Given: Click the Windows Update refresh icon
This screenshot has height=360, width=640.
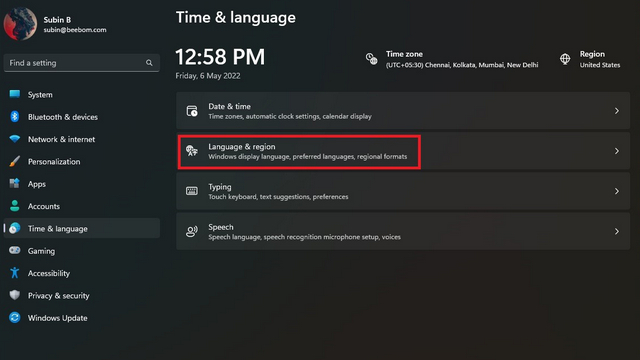Looking at the screenshot, I should point(15,318).
